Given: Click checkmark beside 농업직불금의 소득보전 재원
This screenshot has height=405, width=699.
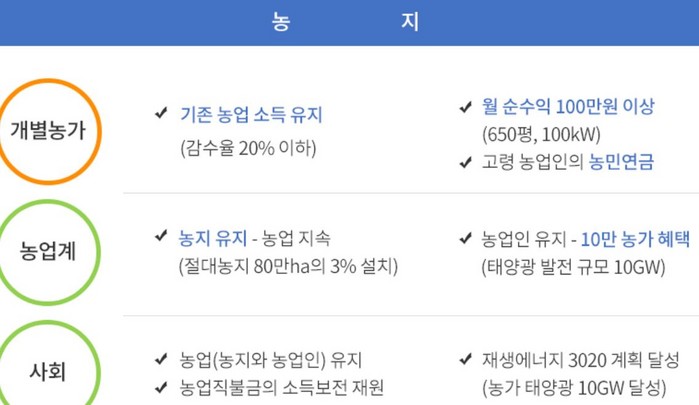Looking at the screenshot, I should [161, 388].
